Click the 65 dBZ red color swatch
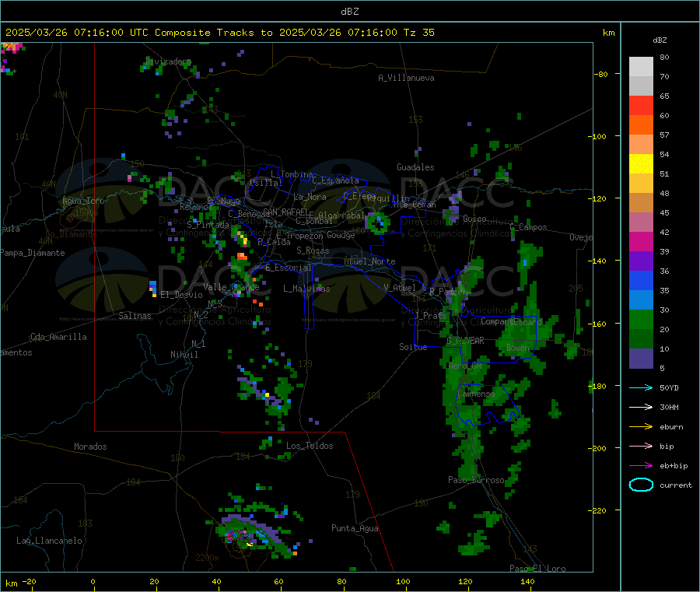Image resolution: width=700 pixels, height=592 pixels. pos(641,105)
